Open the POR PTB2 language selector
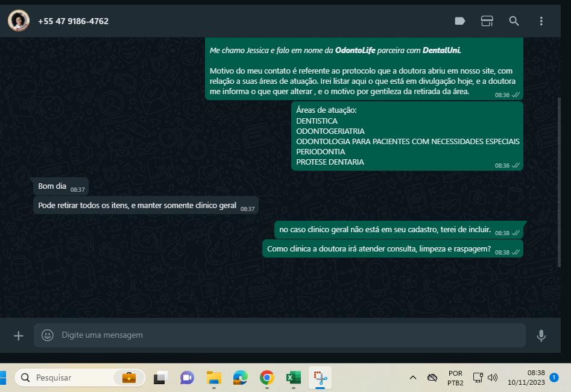 coord(455,378)
